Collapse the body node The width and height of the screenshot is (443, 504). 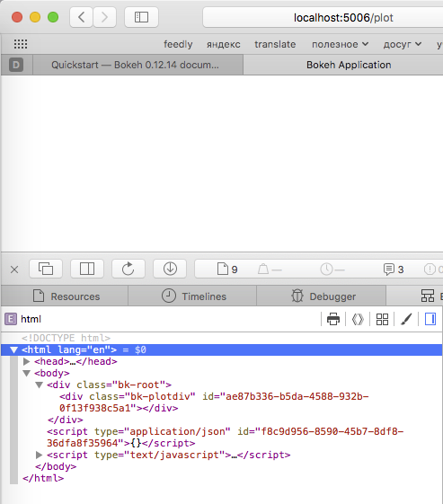click(27, 373)
